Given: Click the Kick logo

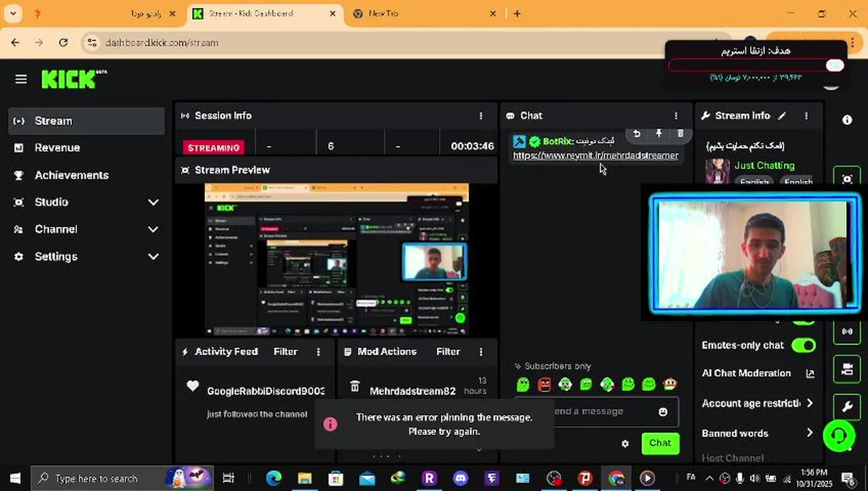Looking at the screenshot, I should (x=74, y=79).
